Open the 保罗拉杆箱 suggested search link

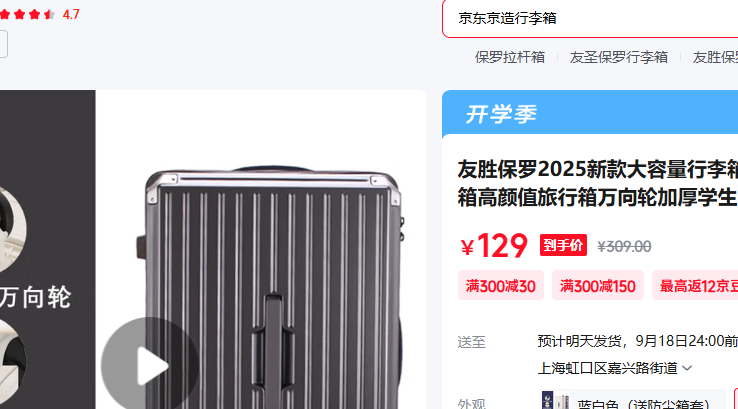click(510, 57)
